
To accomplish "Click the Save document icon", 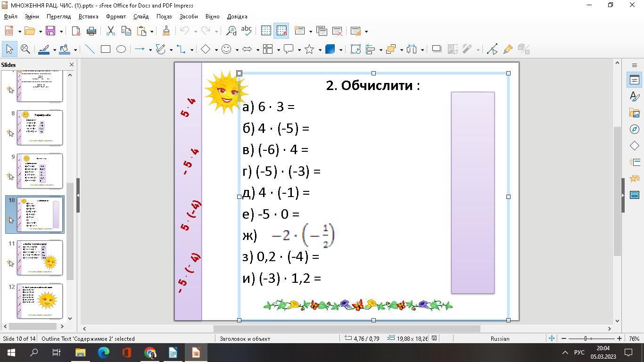I will (50, 31).
